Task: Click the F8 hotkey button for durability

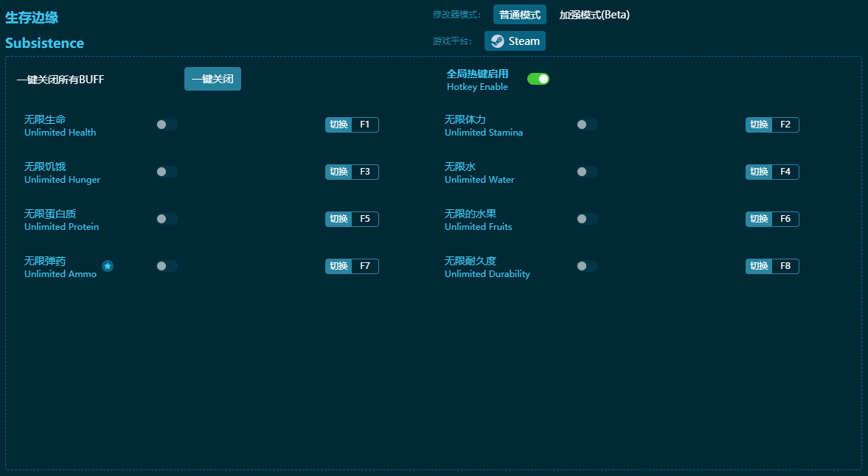Action: click(772, 266)
